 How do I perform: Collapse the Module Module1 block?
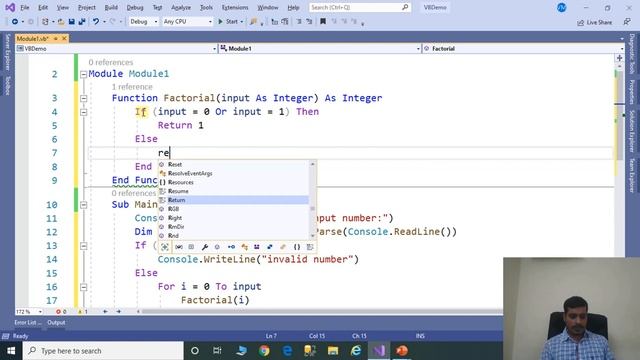coord(84,74)
